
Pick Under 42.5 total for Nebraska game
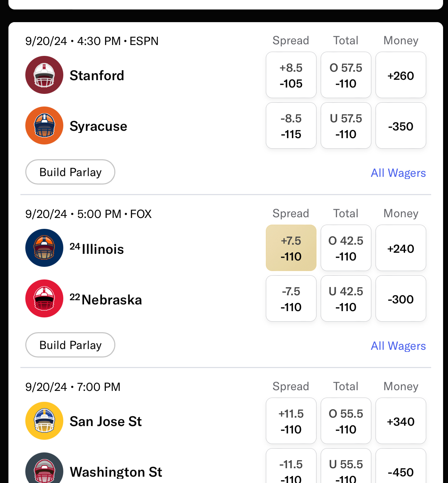point(346,298)
